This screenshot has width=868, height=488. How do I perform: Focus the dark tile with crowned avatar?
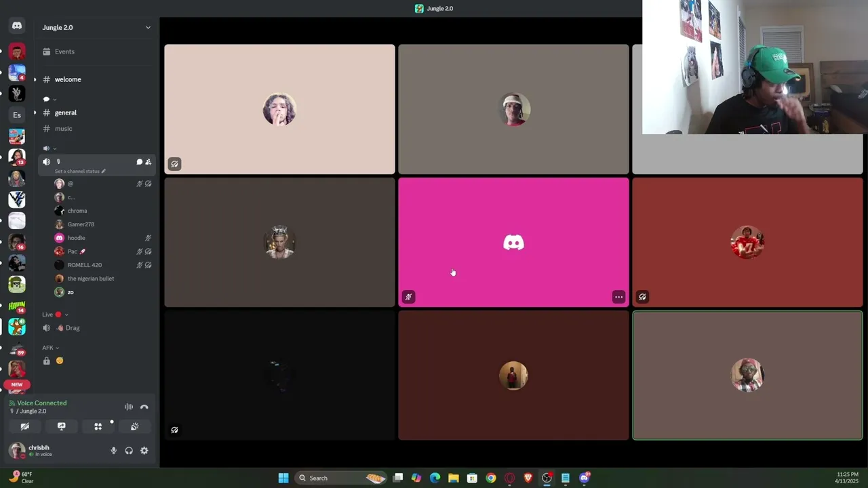(x=279, y=242)
